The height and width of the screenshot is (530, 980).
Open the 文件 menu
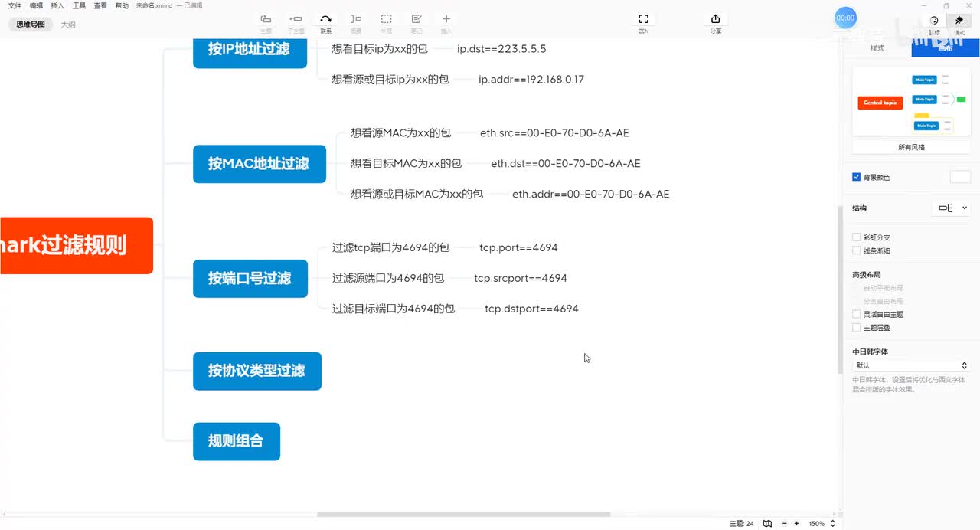pyautogui.click(x=15, y=5)
